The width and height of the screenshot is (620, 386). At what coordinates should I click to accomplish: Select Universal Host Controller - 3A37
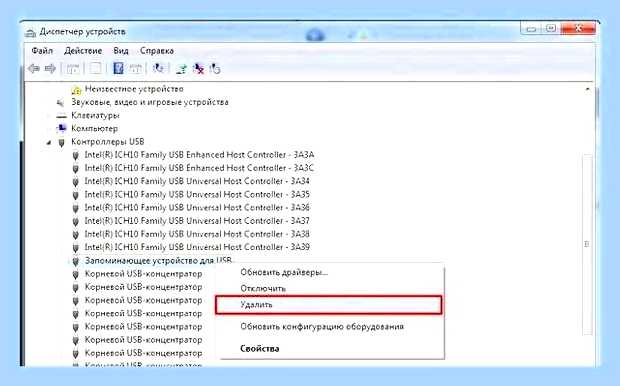[x=197, y=221]
